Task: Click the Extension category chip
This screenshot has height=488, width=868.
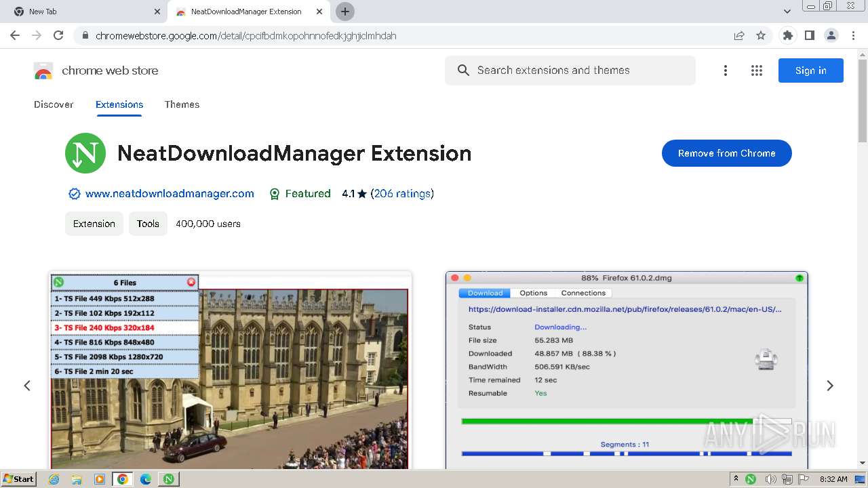Action: coord(94,224)
